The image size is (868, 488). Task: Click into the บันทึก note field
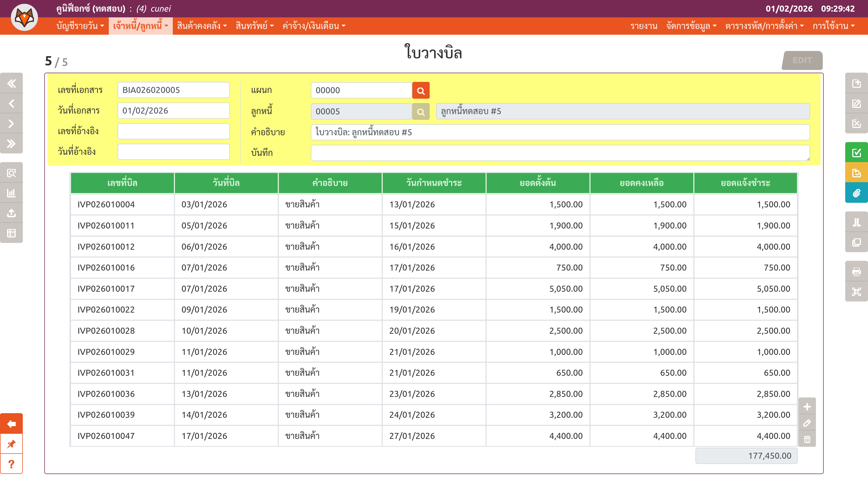click(x=560, y=153)
